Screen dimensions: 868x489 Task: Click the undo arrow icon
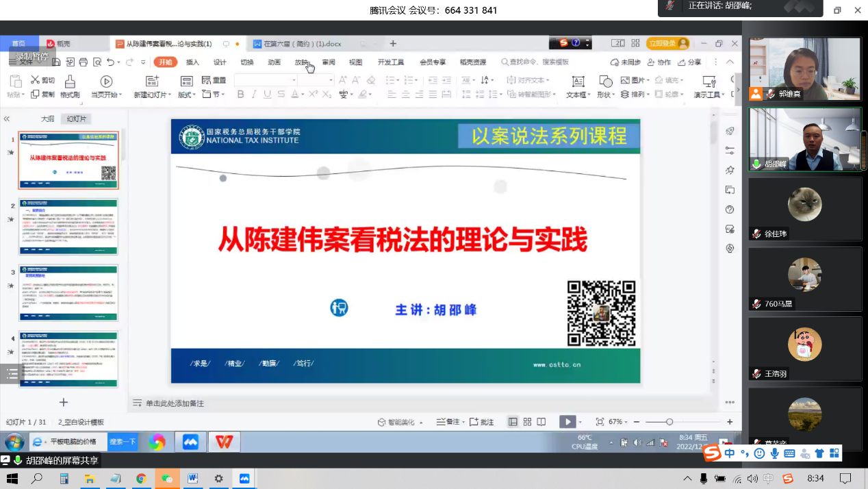pyautogui.click(x=110, y=62)
